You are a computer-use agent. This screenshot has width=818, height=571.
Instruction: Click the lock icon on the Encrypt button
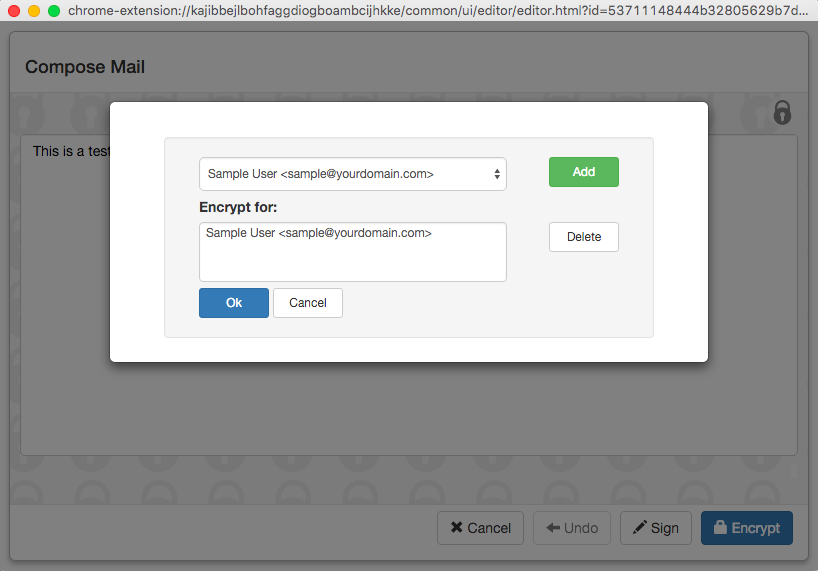point(718,528)
